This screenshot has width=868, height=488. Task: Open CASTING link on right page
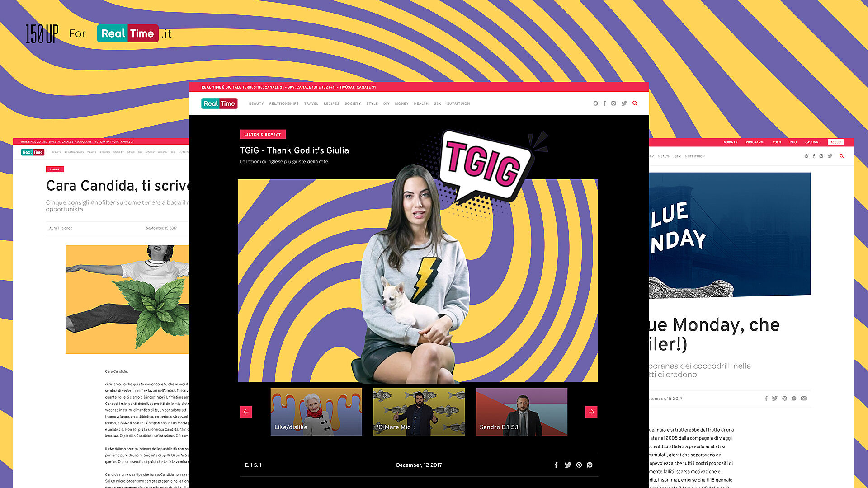pos(811,142)
